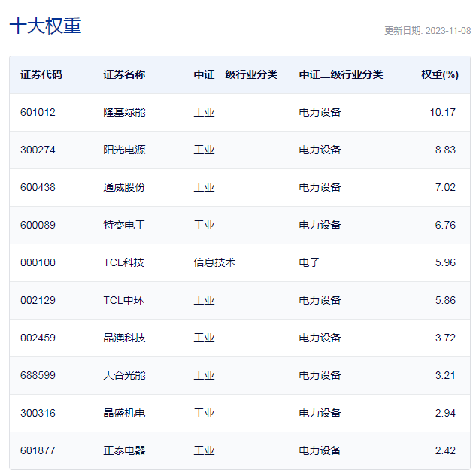Screen dimensions: 476x476
Task: Select security code 300274
Action: coord(38,150)
